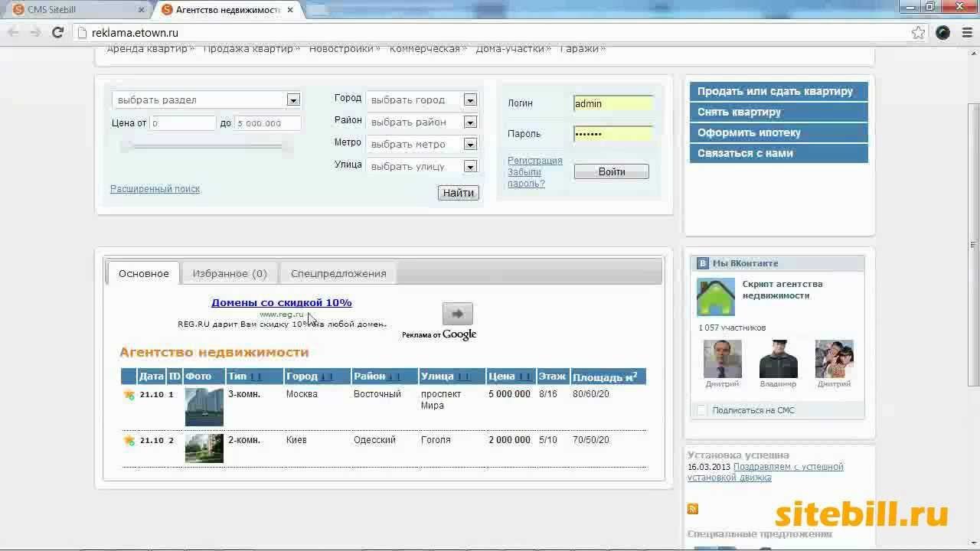This screenshot has width=980, height=551.
Task: Click the maximum price field showing 5 000 000
Action: [267, 123]
